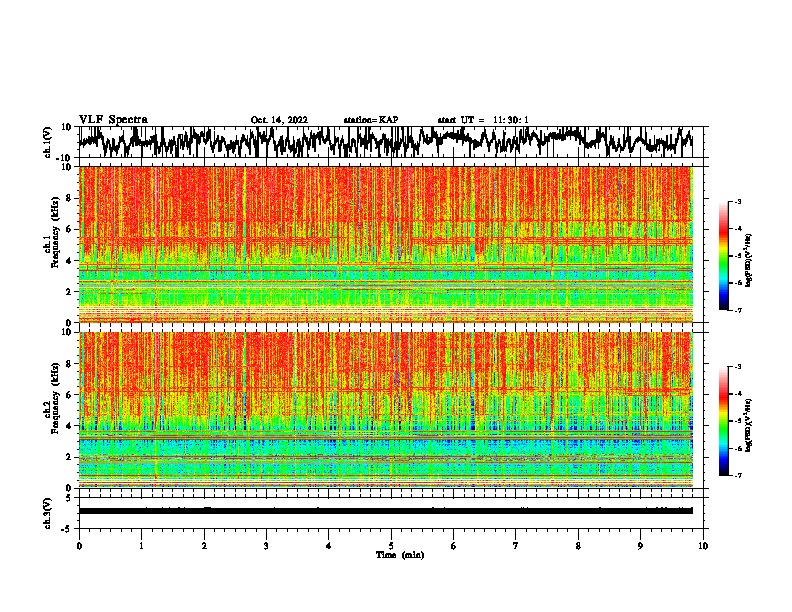Click the time axis tick label "7"

tap(516, 546)
